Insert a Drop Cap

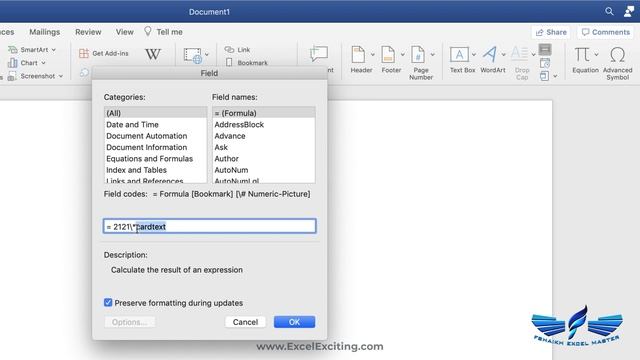(522, 63)
